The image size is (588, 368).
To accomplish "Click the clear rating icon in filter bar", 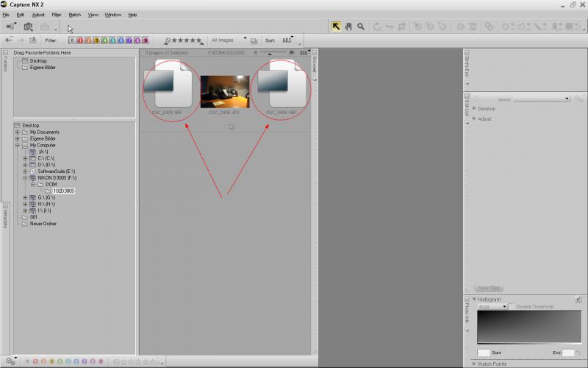I will pos(168,40).
